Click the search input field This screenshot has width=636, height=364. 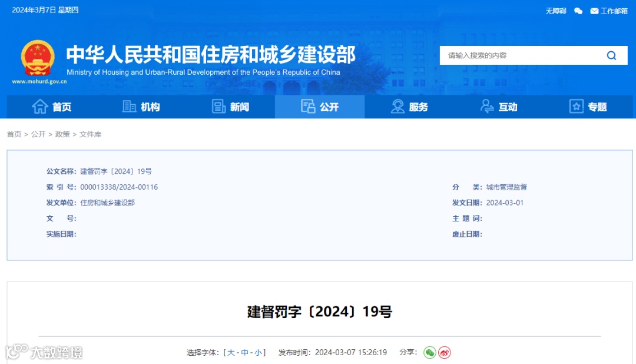point(523,55)
